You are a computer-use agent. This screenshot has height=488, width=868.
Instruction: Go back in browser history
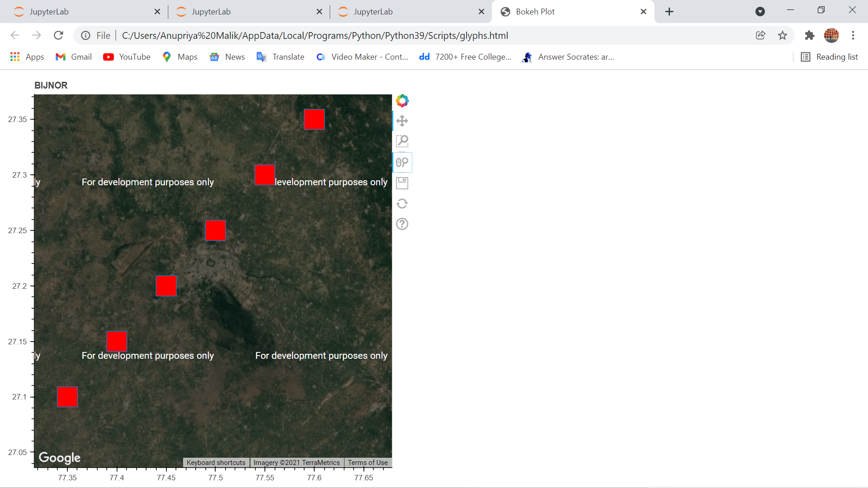pos(15,35)
